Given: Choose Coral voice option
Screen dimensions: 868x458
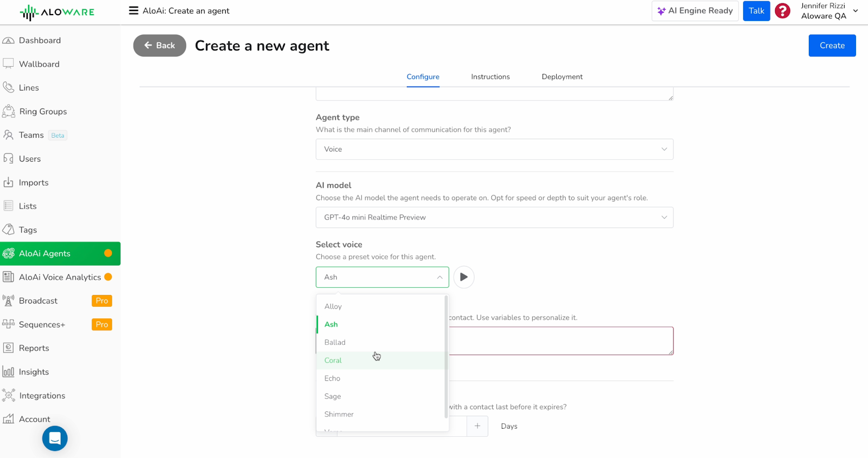Looking at the screenshot, I should click(381, 360).
